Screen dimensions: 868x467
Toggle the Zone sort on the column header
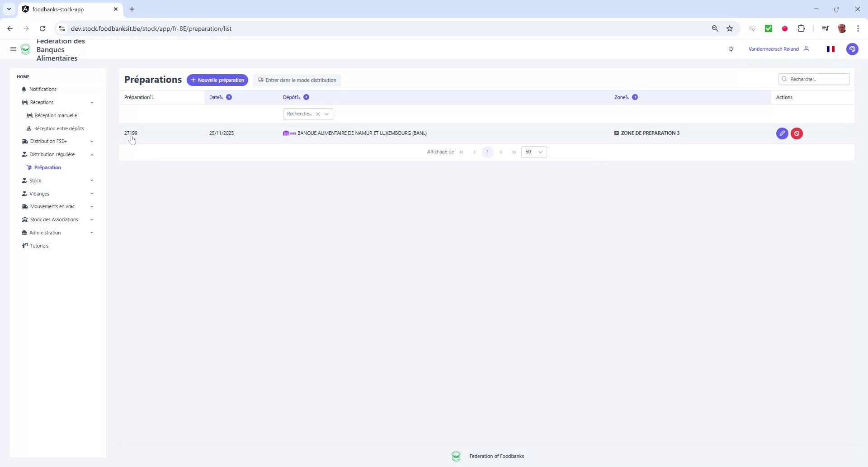[x=627, y=97]
